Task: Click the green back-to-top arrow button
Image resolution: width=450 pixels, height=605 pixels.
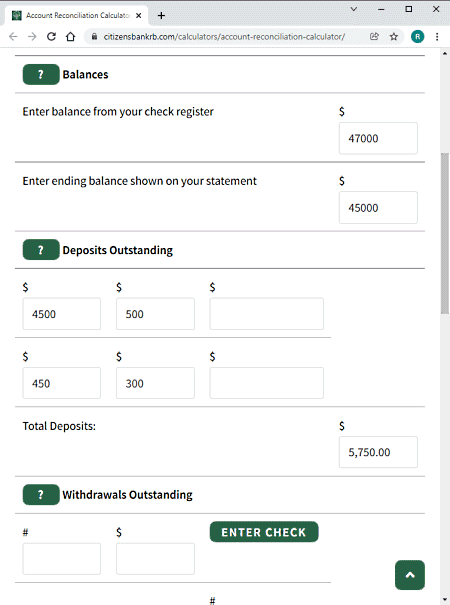Action: click(x=410, y=575)
